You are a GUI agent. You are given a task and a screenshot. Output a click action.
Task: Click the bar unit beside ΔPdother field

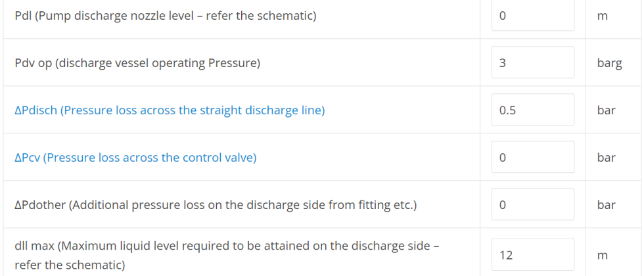tap(606, 205)
